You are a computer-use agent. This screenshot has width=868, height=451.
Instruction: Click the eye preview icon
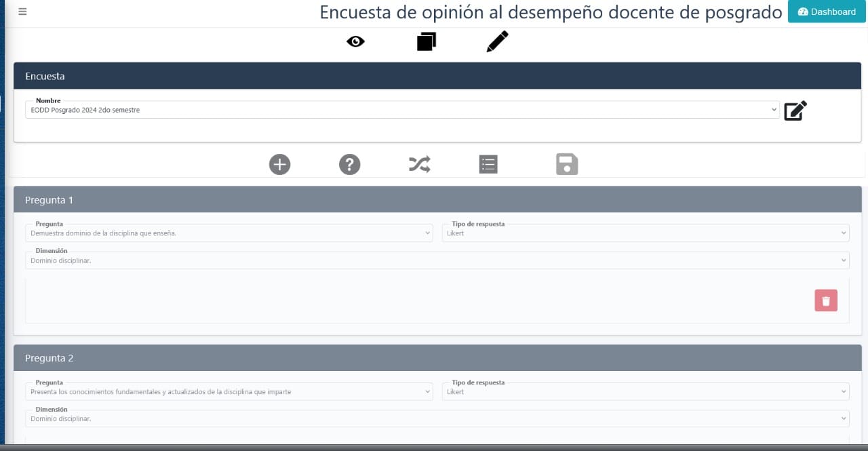pos(355,42)
